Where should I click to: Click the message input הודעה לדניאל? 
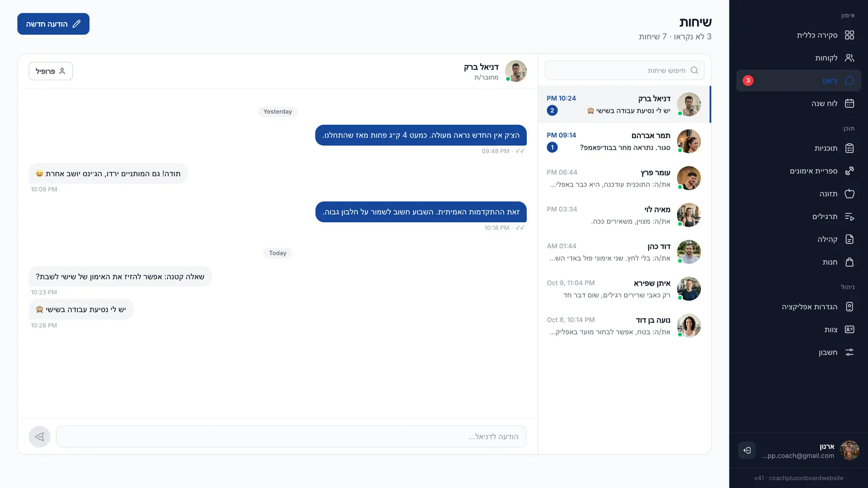tap(291, 436)
